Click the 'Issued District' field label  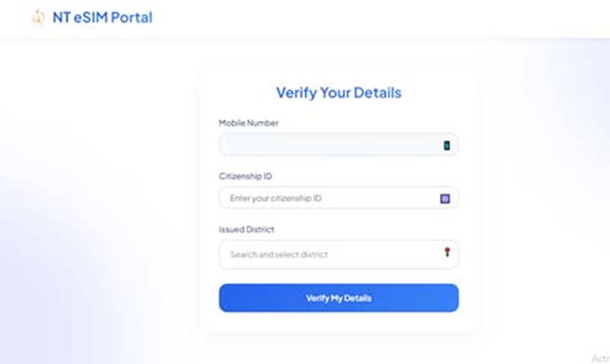point(246,230)
